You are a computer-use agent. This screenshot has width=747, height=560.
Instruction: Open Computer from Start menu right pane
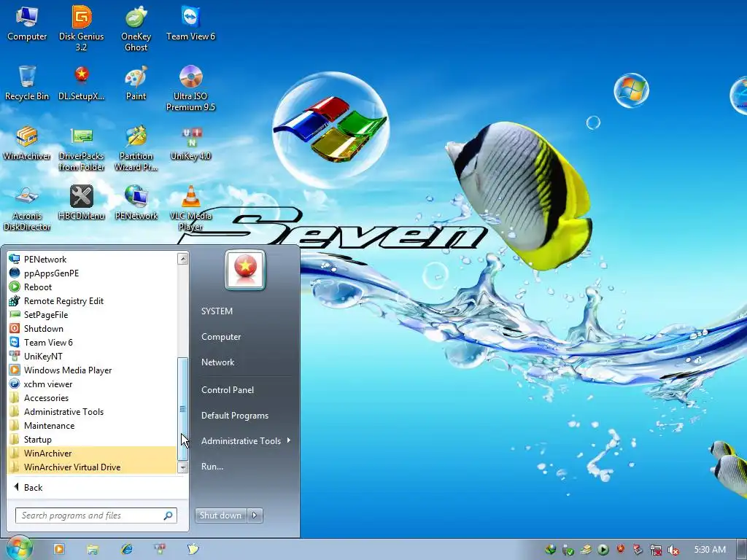(x=221, y=337)
